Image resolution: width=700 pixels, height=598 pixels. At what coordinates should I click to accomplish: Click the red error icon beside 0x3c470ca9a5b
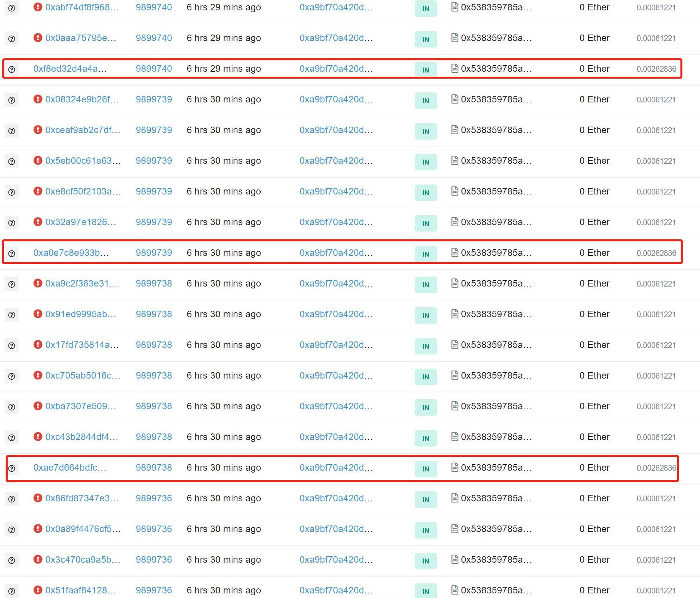point(38,559)
